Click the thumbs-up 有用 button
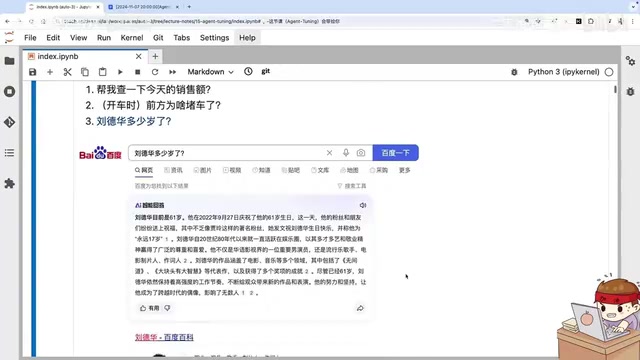 tap(149, 308)
